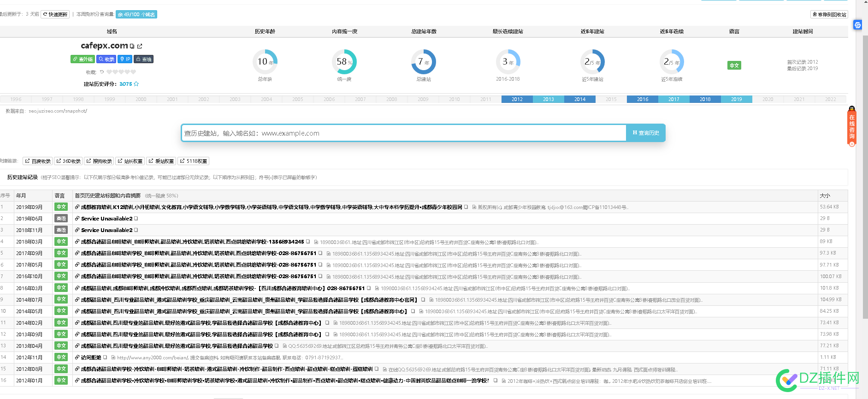The image size is (868, 399).
Task: Open link icon of 2016年03月 row
Action: coord(77,288)
